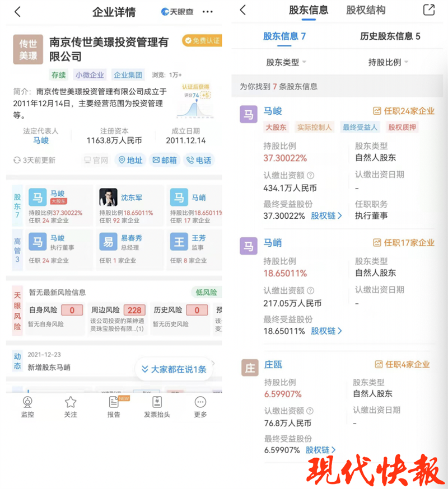Open the 持股比例 filter dropdown
The width and height of the screenshot is (448, 489).
click(388, 62)
